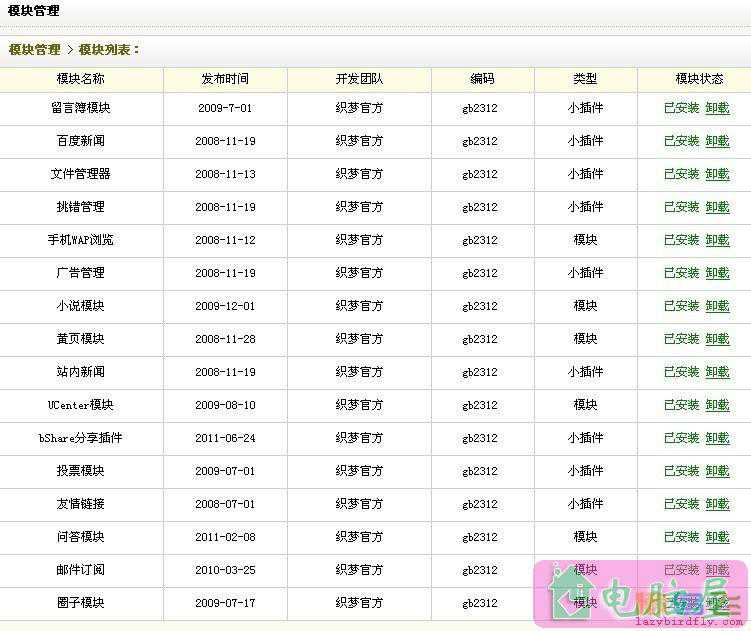Screen dimensions: 751x631
Task: Click the 类型 column header
Action: pyautogui.click(x=585, y=79)
